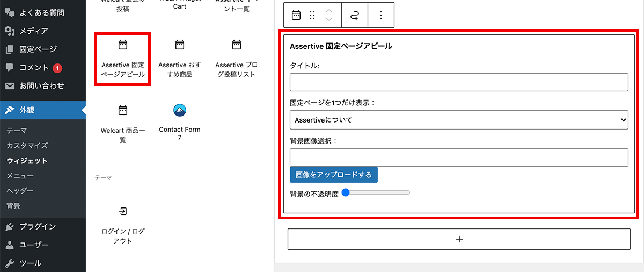Click the コメント bubble icon
644x272 pixels.
[10, 68]
